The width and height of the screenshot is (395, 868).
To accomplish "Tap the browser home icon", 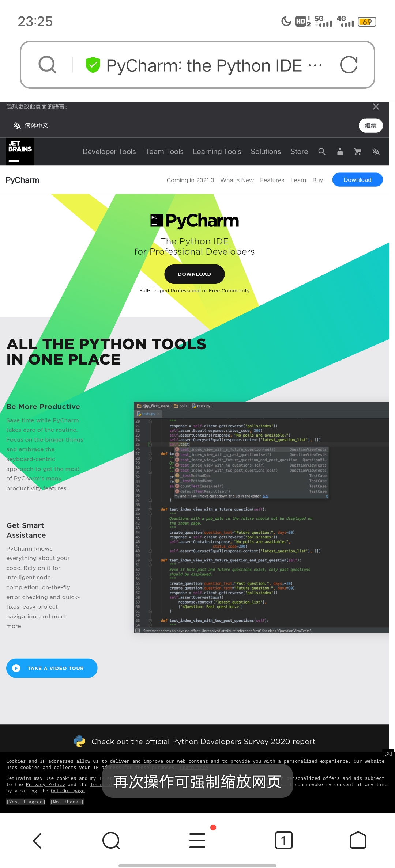I will (358, 840).
